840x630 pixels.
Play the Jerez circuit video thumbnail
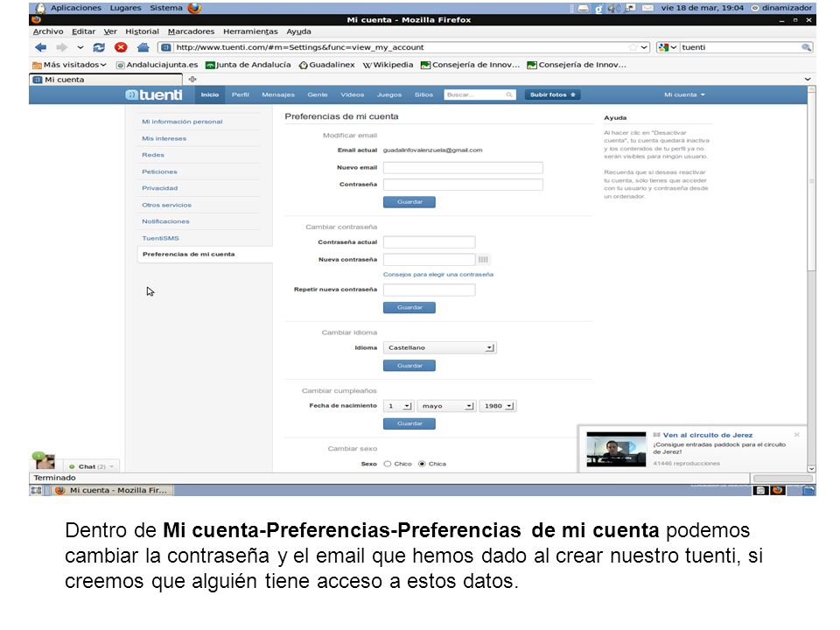(616, 449)
